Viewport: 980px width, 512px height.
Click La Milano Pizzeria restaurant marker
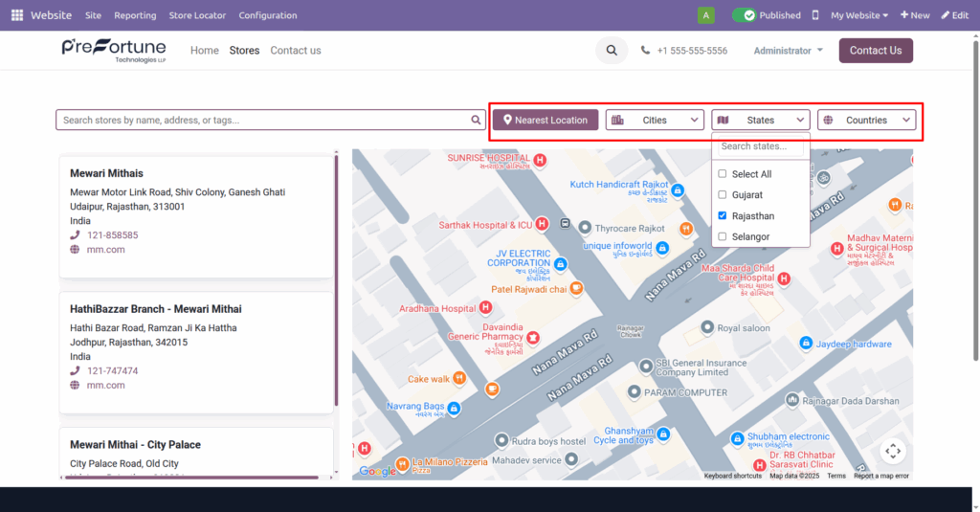click(403, 463)
